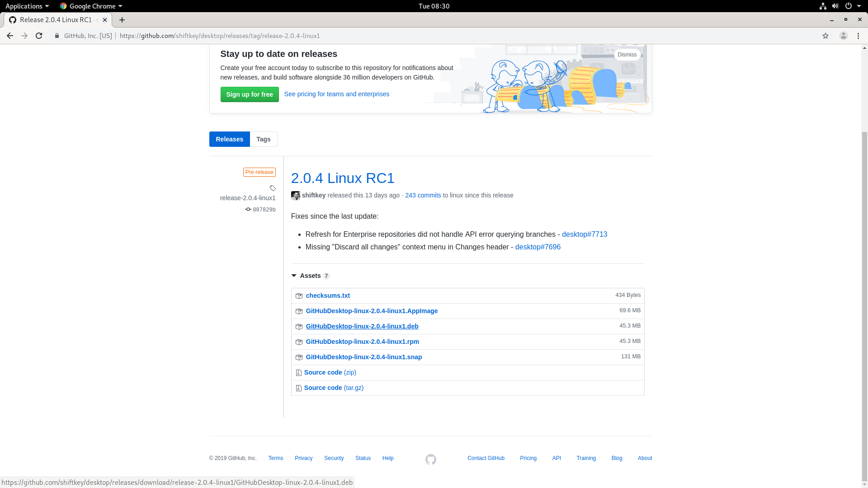The width and height of the screenshot is (868, 488).
Task: Dismiss the Stay up to date banner
Action: [627, 55]
